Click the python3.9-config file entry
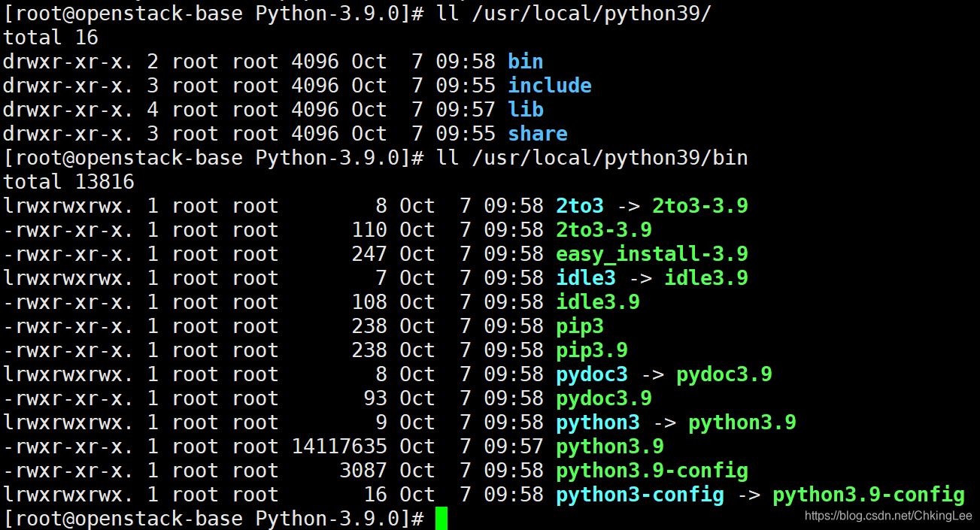This screenshot has width=980, height=530. pos(651,470)
